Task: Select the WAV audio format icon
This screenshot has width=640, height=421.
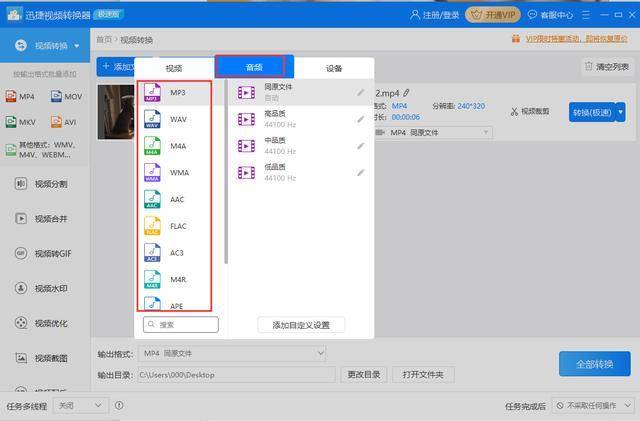Action: click(152, 119)
